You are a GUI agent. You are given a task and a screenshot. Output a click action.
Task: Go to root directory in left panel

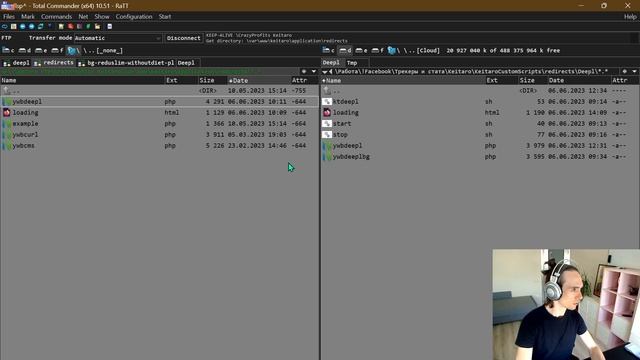tap(86, 51)
